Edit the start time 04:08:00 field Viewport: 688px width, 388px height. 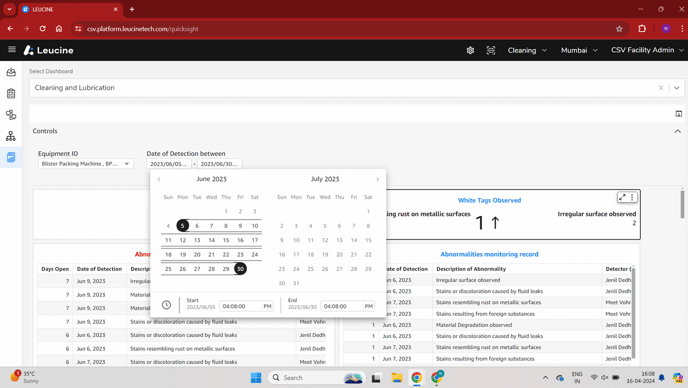click(x=240, y=306)
